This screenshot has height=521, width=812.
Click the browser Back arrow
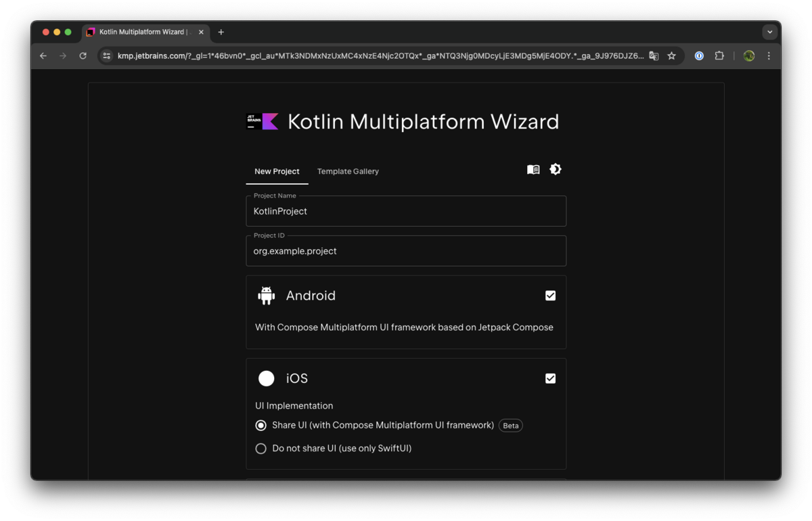(x=43, y=56)
